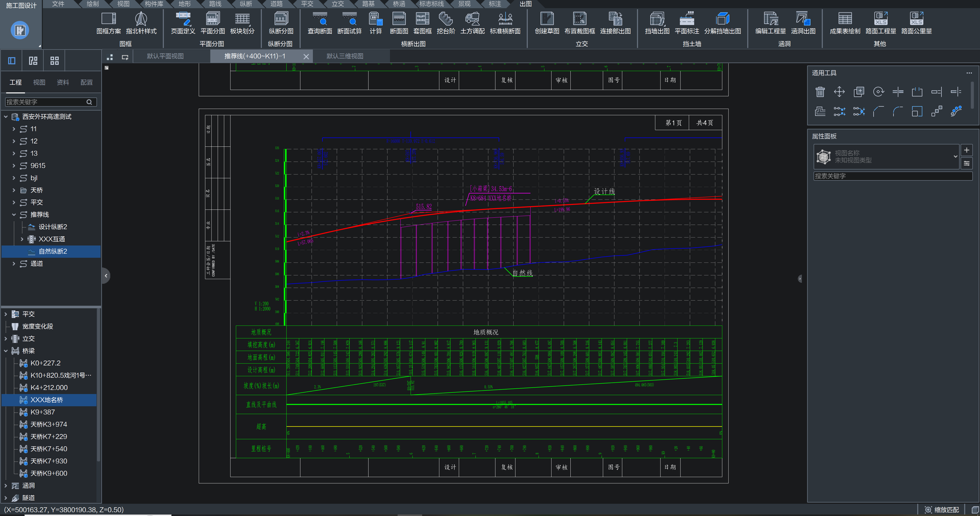This screenshot has width=980, height=516.
Task: Collapse the left sidebar arrow handle
Action: 106,275
